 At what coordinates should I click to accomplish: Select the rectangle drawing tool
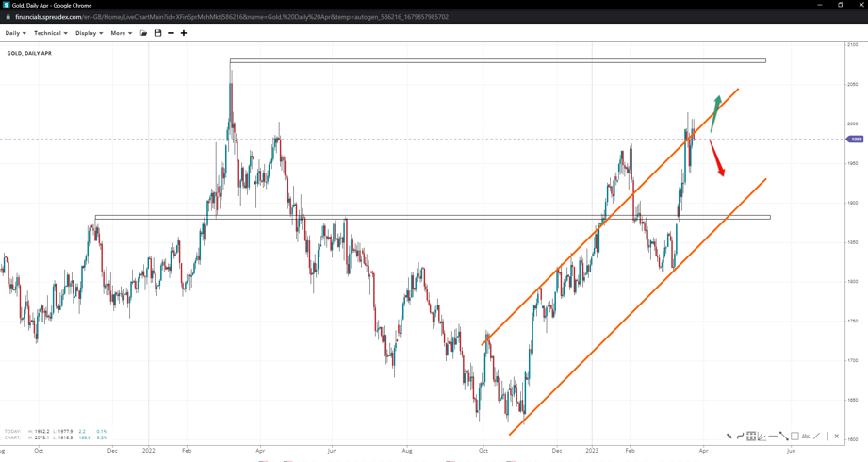(x=794, y=437)
